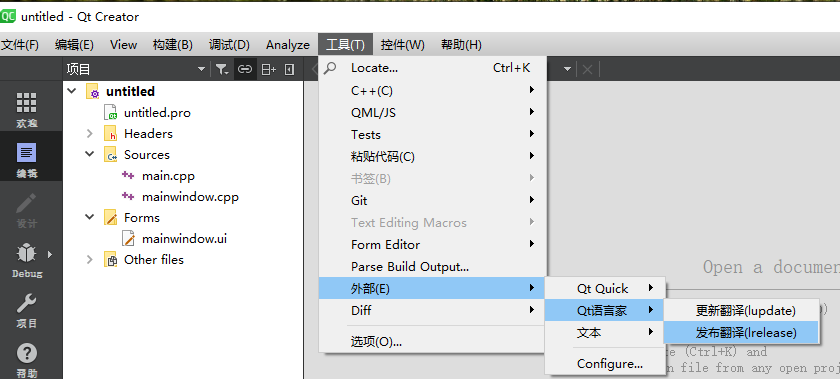Click the main.cpp file icon
The width and height of the screenshot is (840, 379).
click(128, 175)
